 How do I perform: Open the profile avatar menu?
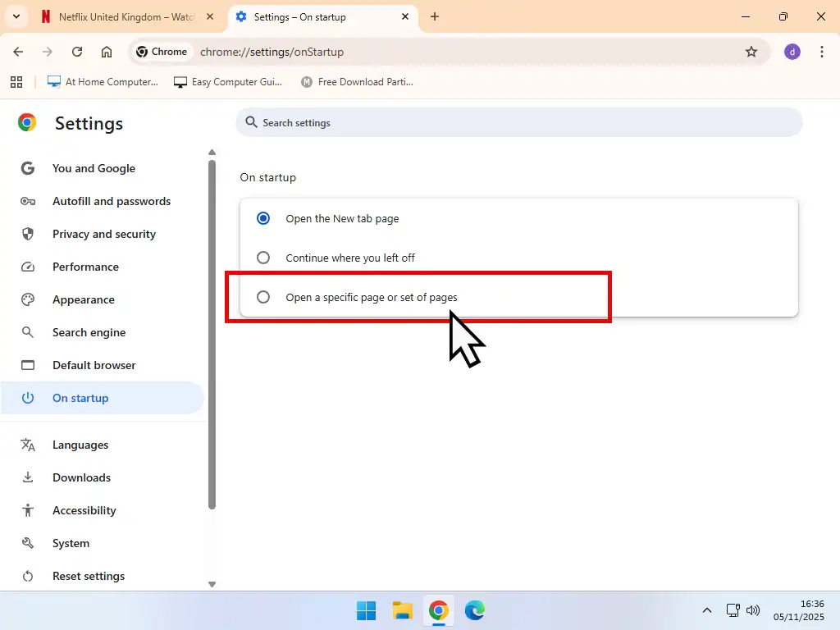pos(792,51)
